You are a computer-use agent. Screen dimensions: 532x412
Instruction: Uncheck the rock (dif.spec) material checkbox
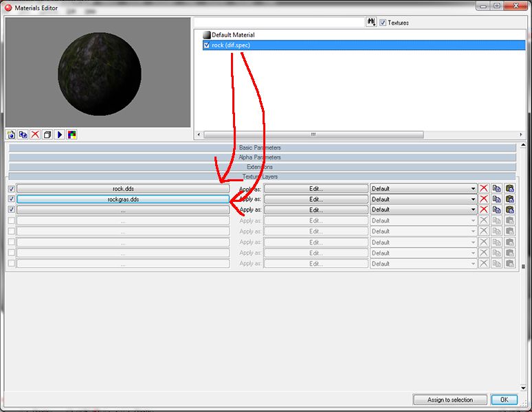tap(207, 45)
